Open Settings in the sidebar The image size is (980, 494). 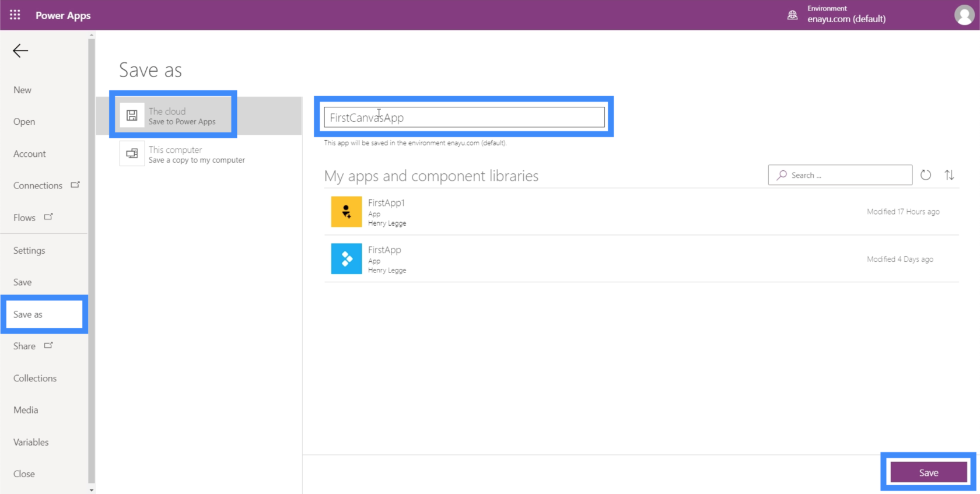click(29, 250)
